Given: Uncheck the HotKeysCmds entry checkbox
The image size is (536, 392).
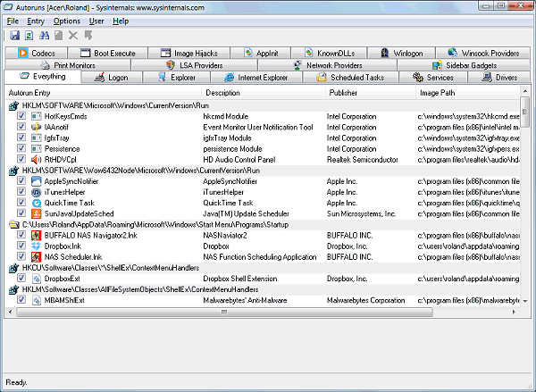Looking at the screenshot, I should pyautogui.click(x=21, y=117).
